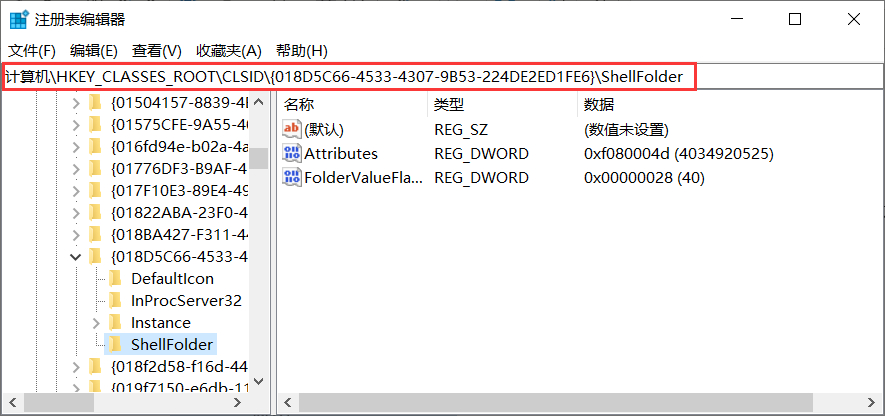Click the DefaultIcon folder icon
The width and height of the screenshot is (885, 416).
point(115,278)
